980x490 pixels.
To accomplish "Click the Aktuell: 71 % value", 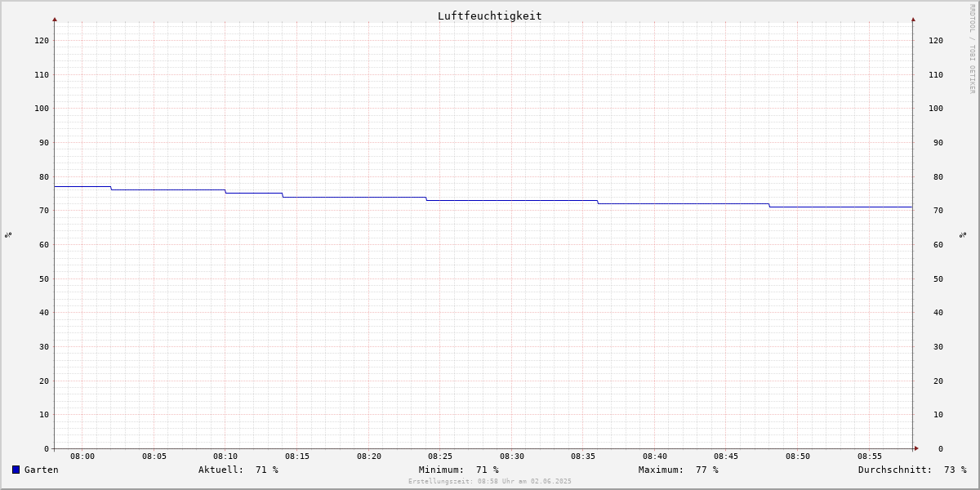I will tap(238, 470).
